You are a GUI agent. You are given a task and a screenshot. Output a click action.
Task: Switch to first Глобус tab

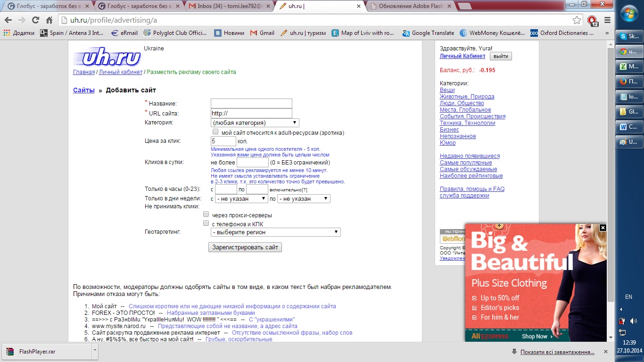pyautogui.click(x=47, y=6)
